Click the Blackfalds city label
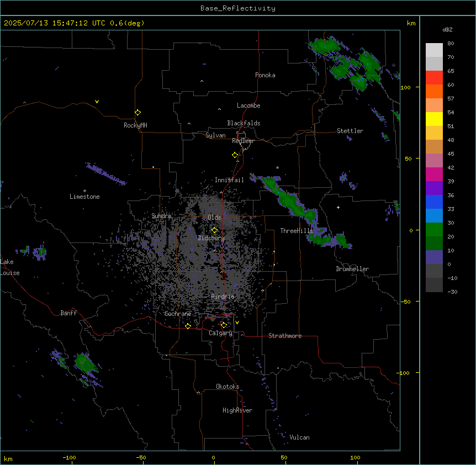This screenshot has height=465, width=476. [244, 123]
